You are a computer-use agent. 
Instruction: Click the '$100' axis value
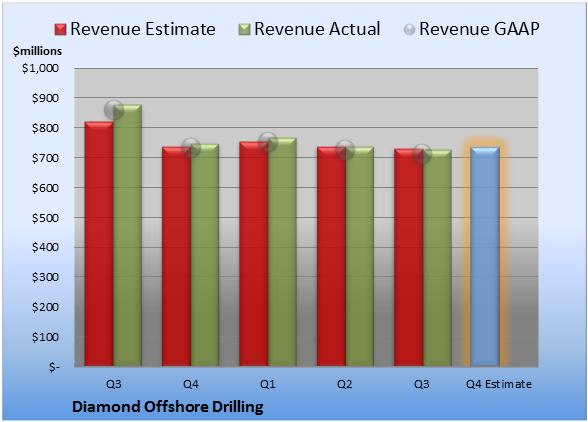[45, 337]
